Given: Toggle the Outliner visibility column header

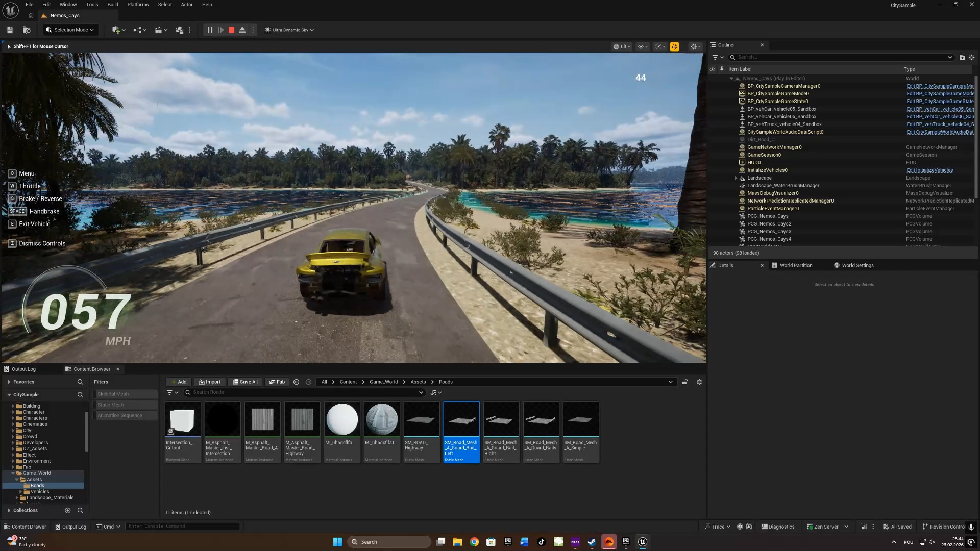Looking at the screenshot, I should point(713,69).
